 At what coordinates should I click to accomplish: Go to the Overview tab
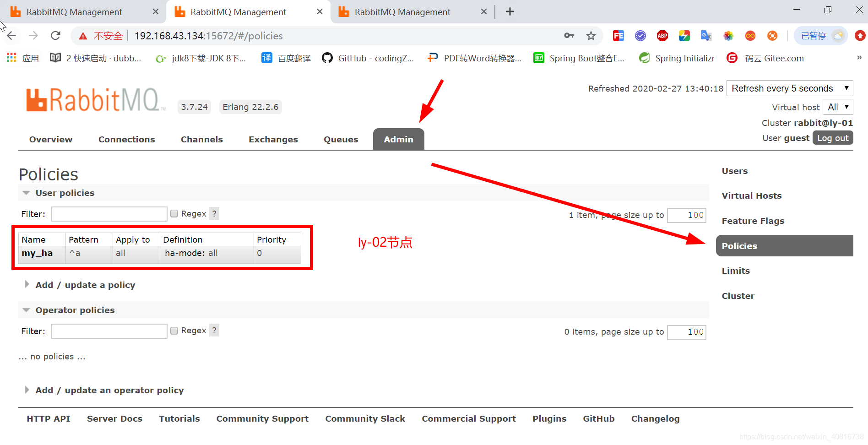pos(51,139)
